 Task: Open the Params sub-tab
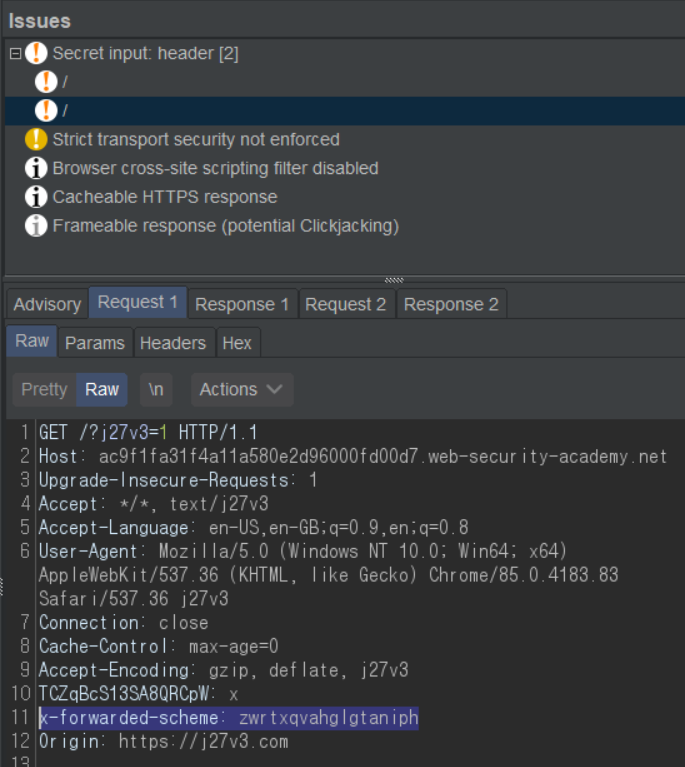95,343
